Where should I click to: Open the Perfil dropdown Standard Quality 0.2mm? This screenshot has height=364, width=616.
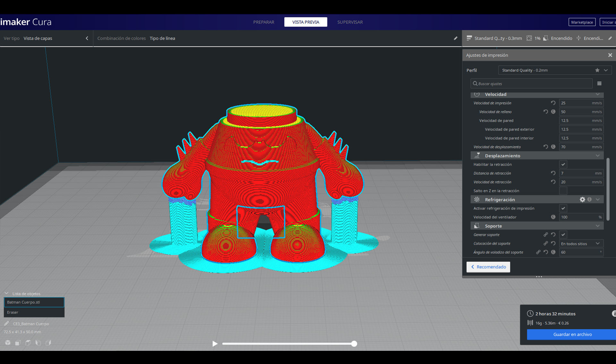click(555, 70)
